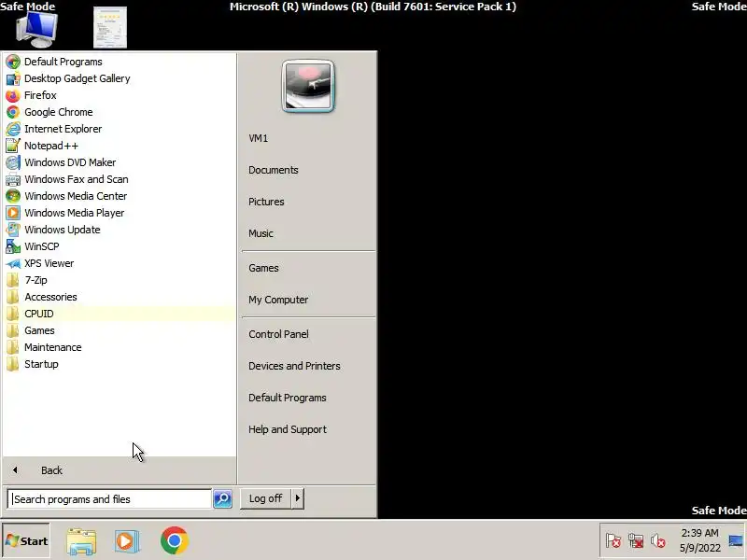This screenshot has height=560, width=747.
Task: Open the clock showing 2:39 AM
Action: tap(699, 540)
